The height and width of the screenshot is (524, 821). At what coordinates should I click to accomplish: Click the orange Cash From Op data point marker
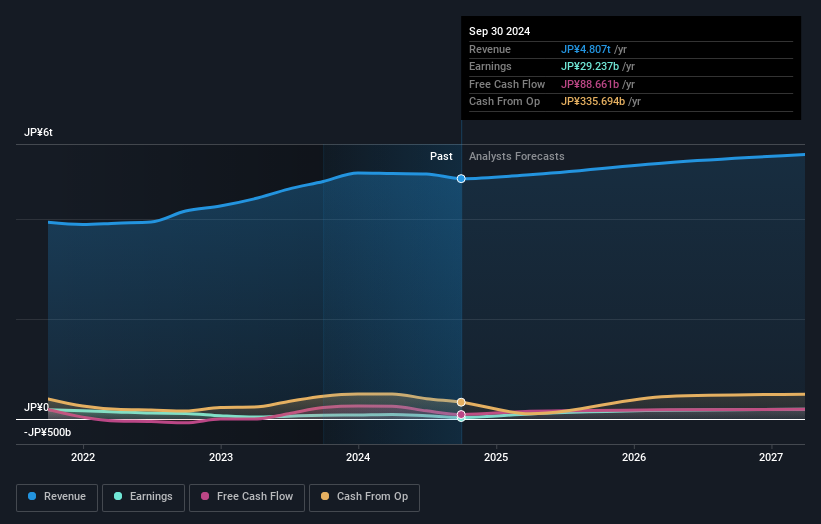coord(461,402)
